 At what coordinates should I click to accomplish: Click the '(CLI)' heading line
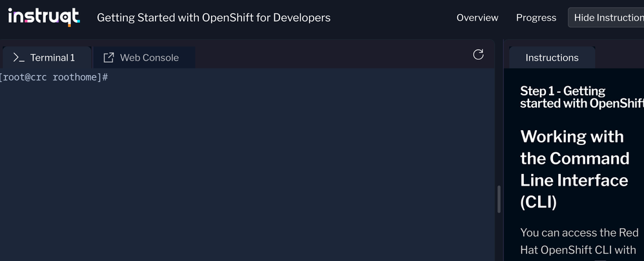(538, 202)
